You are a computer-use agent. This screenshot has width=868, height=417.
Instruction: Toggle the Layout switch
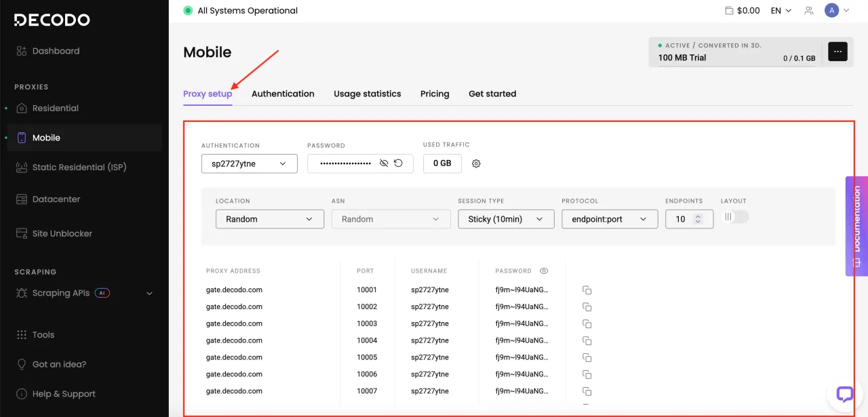(735, 217)
